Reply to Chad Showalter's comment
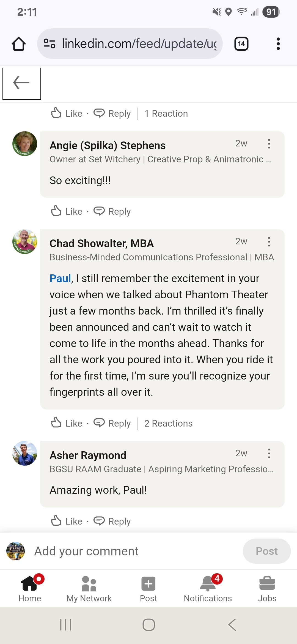Viewport: 297px width, 644px height. tap(112, 423)
